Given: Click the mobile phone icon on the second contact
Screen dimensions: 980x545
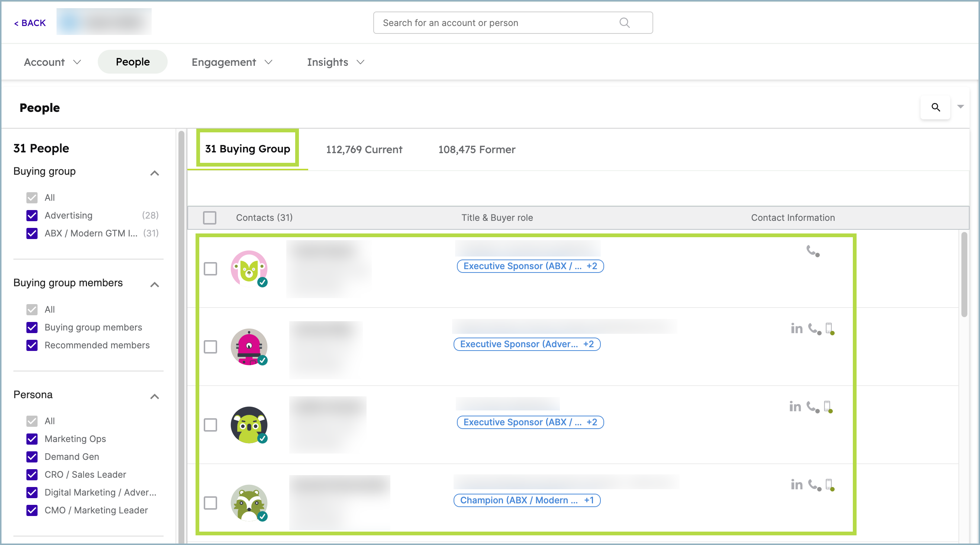Looking at the screenshot, I should coord(829,328).
